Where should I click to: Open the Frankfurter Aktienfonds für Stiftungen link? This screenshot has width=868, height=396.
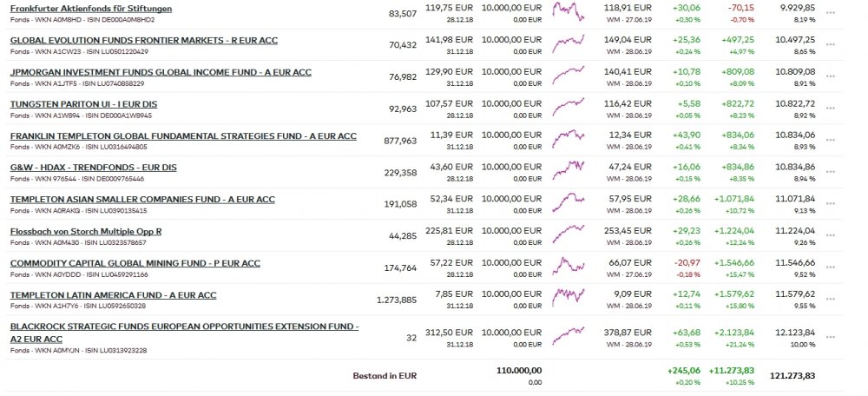91,9
